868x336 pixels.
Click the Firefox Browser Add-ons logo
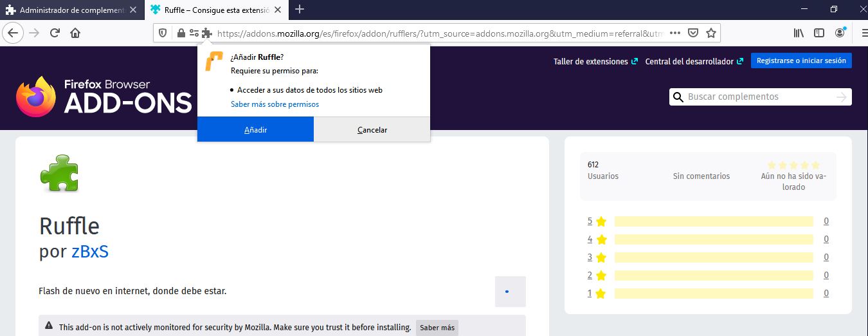pyautogui.click(x=104, y=97)
